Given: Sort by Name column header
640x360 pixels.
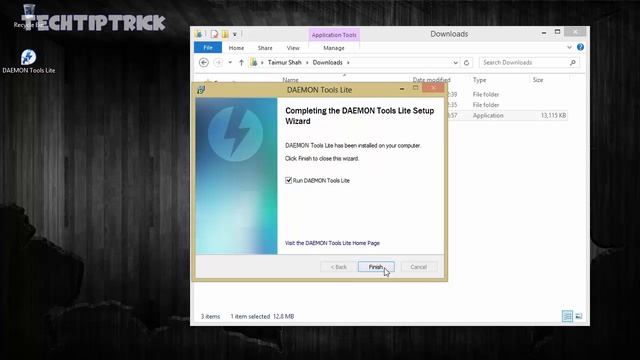Looking at the screenshot, I should click(x=291, y=80).
